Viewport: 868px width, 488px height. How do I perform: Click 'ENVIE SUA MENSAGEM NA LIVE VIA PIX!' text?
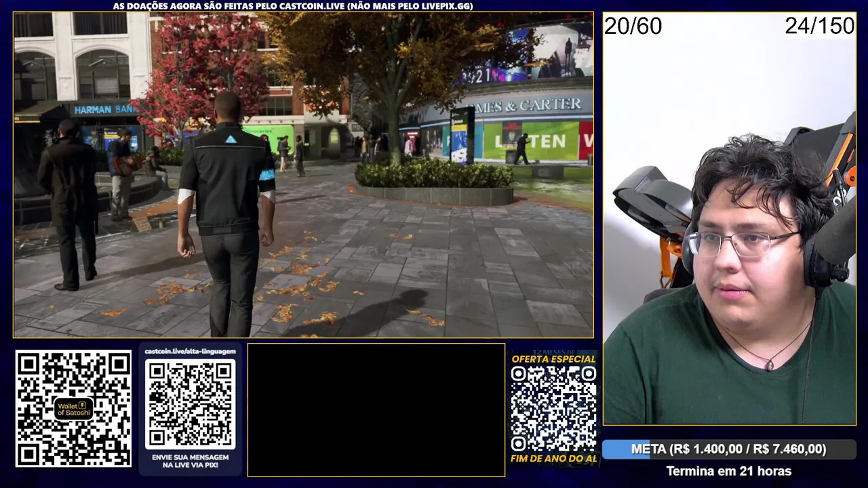coord(190,462)
